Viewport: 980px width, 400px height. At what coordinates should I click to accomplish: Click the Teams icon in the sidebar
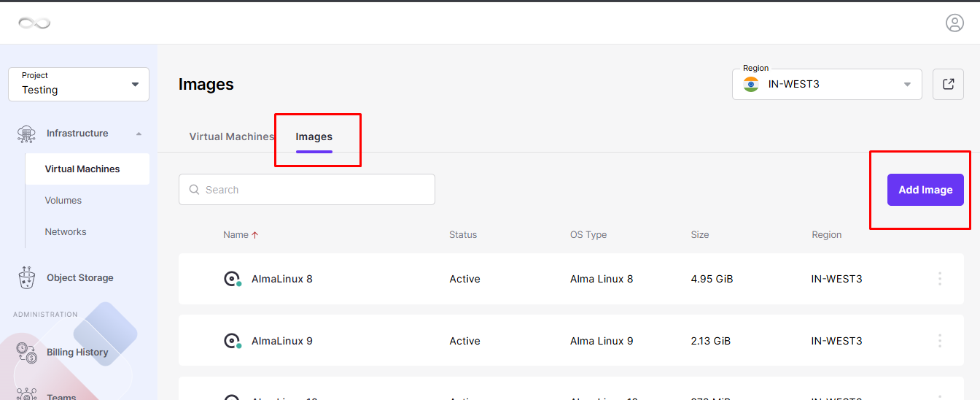coord(27,395)
